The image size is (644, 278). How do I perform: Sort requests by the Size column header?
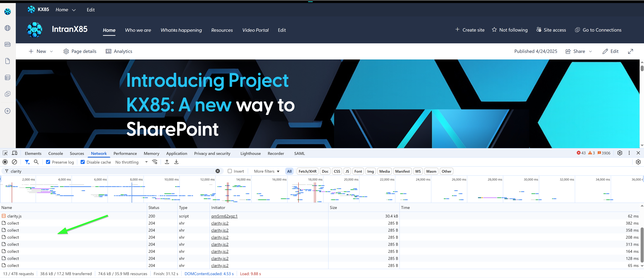364,207
